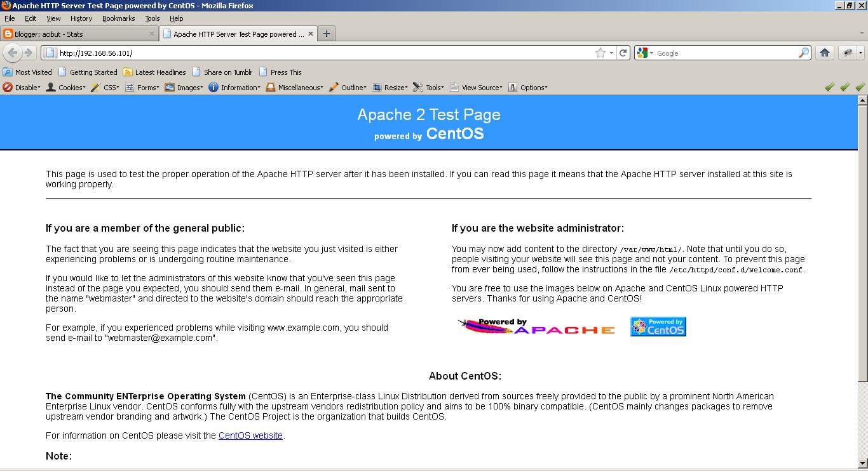Select the Apache HTTP Server Test Page tab
The image size is (868, 471).
(x=238, y=34)
